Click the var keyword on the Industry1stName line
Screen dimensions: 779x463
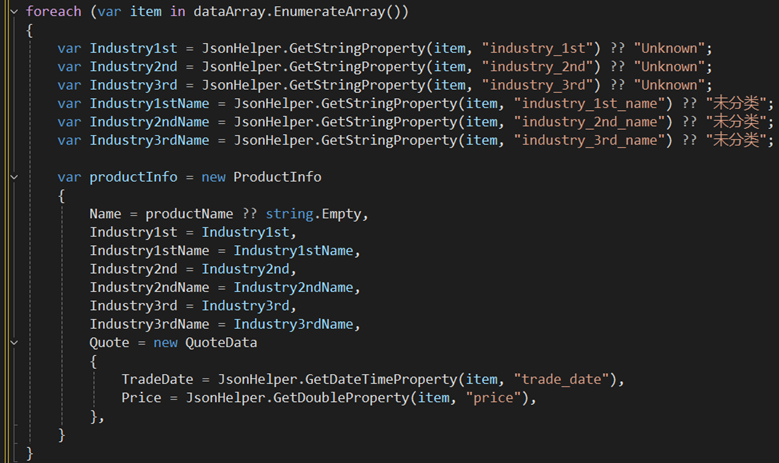point(69,103)
